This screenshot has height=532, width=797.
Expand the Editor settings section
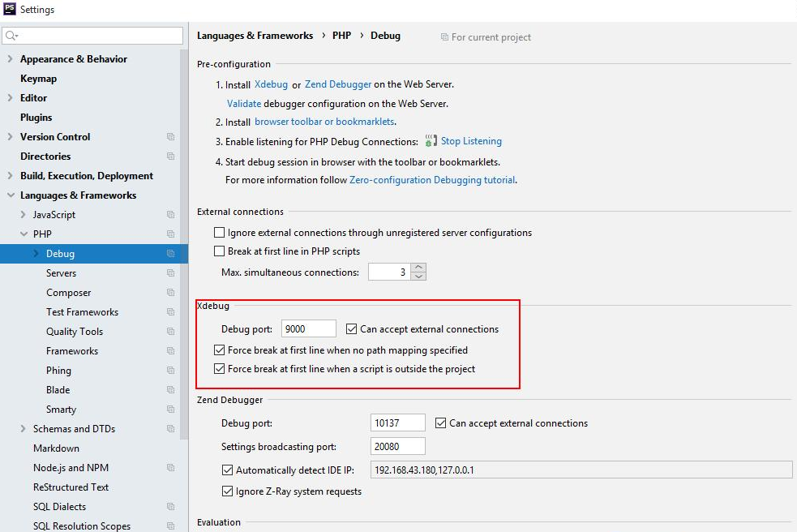pos(11,97)
